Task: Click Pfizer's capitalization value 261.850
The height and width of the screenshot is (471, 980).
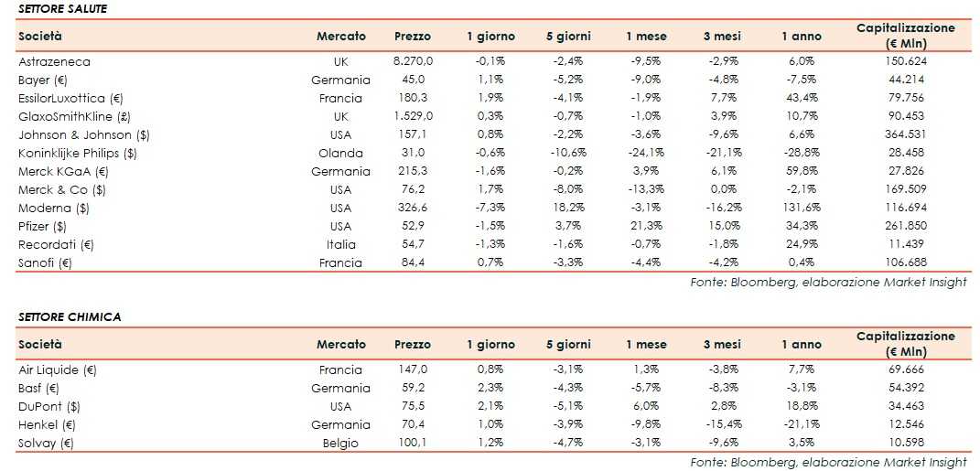Action: coord(905,226)
